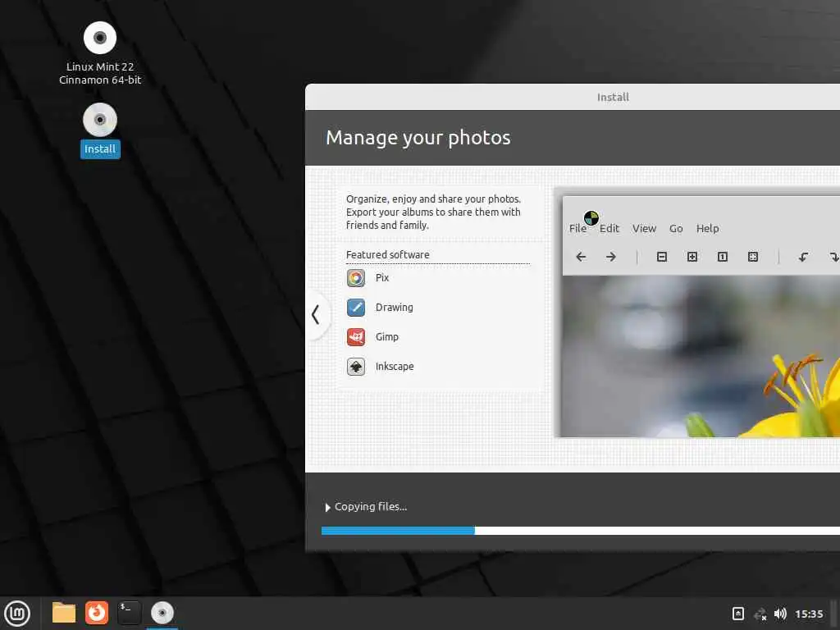Open the File menu in the Pix preview
This screenshot has height=630, width=840.
click(577, 228)
